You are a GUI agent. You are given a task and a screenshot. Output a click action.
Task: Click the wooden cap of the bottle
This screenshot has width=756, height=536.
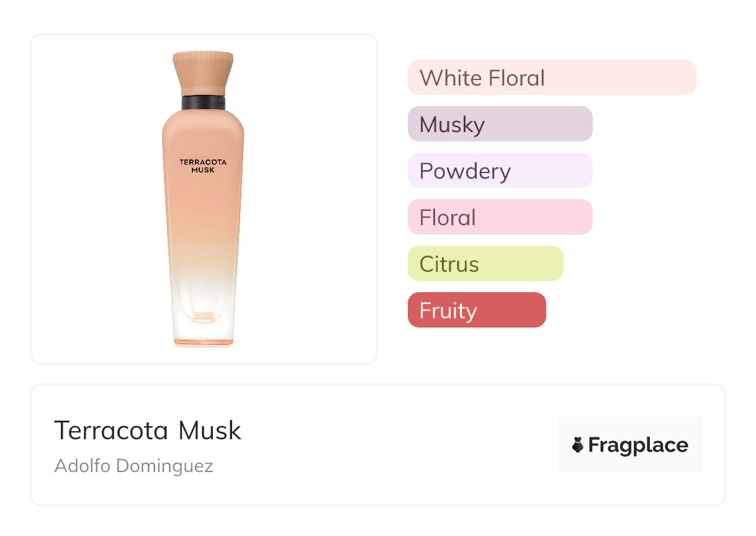coord(203,73)
